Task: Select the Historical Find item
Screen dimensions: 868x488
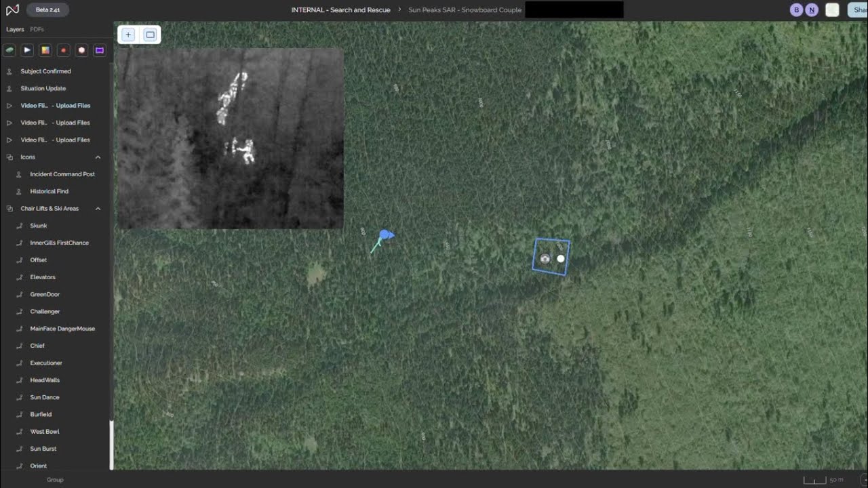Action: point(49,192)
